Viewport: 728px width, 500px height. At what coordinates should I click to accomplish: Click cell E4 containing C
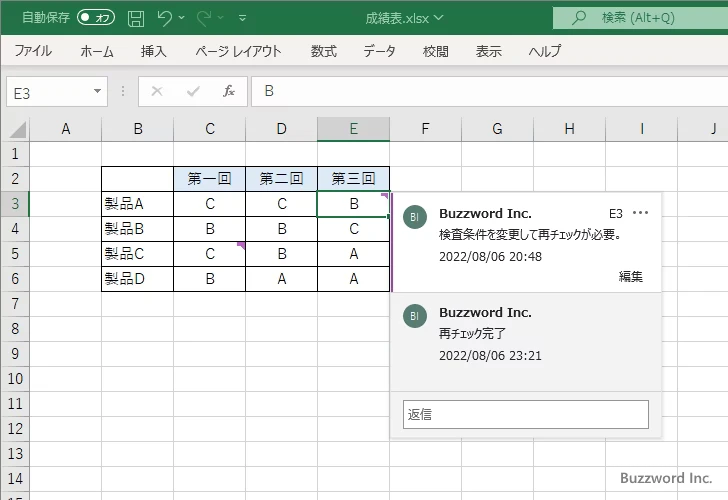[x=353, y=229]
